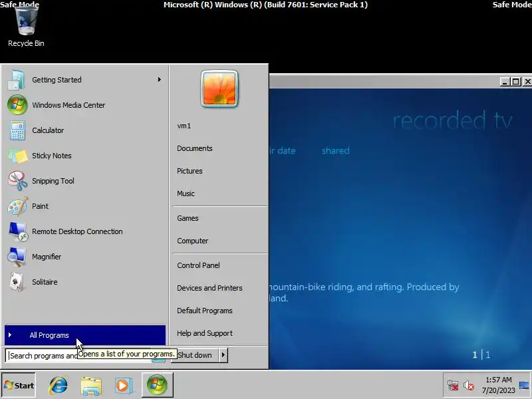Minimize the Media Center window
Image resolution: width=532 pixels, height=399 pixels.
[x=505, y=82]
